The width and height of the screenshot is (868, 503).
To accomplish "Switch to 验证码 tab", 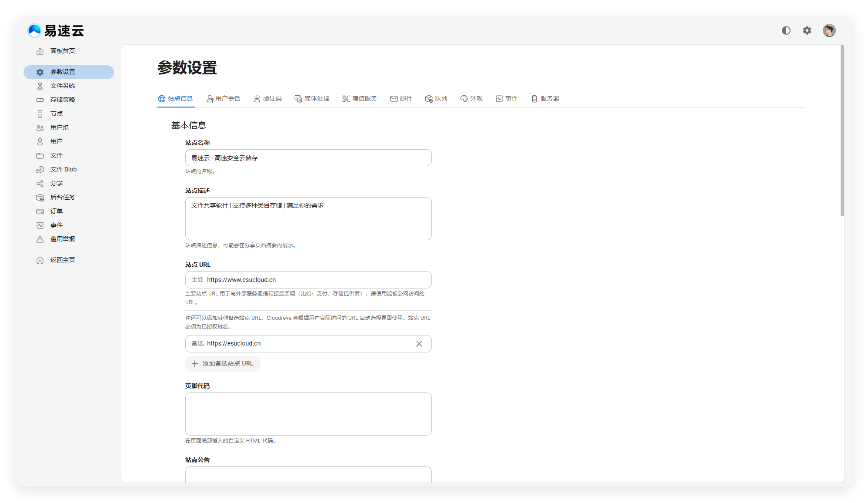I will coord(268,99).
